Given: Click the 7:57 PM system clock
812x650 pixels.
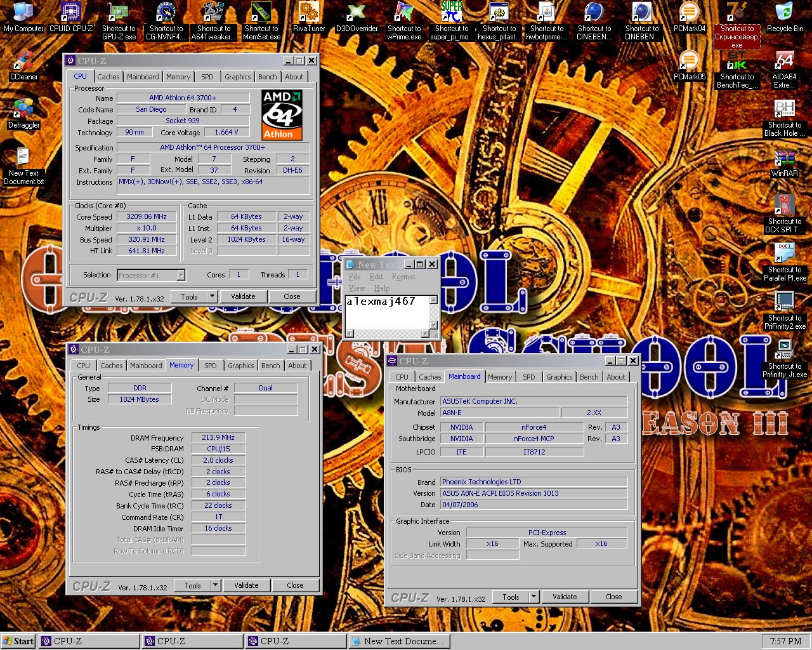Looking at the screenshot, I should (x=786, y=641).
